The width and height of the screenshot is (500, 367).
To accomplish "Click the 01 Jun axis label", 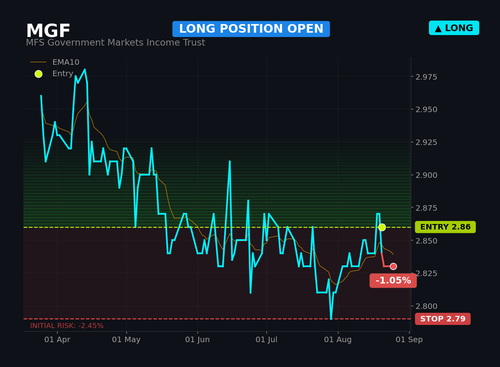I will tap(197, 340).
